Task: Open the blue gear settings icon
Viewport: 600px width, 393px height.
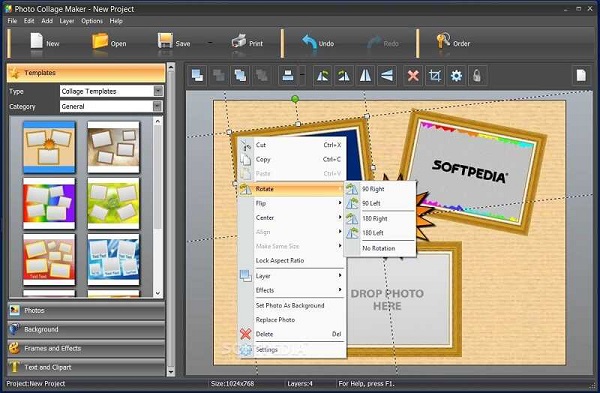Action: [x=456, y=76]
